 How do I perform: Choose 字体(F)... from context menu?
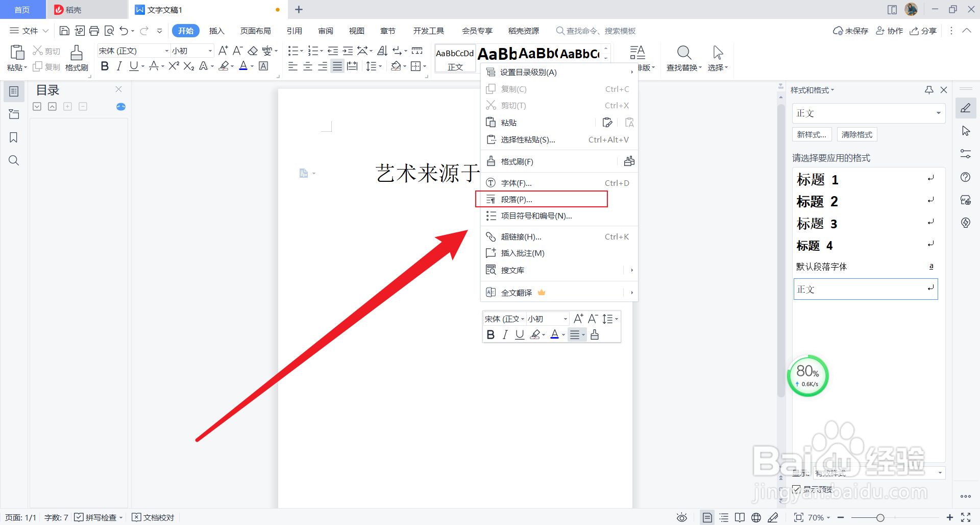pyautogui.click(x=559, y=183)
